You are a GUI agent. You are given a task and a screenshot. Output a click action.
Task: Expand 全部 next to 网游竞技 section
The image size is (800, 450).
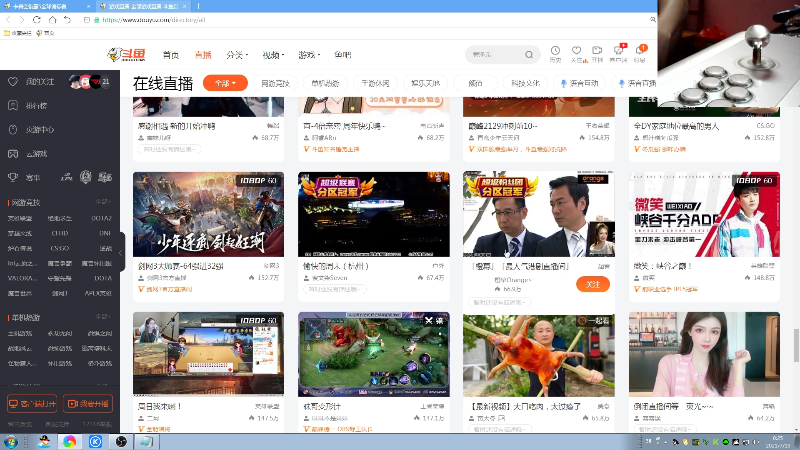click(x=103, y=202)
